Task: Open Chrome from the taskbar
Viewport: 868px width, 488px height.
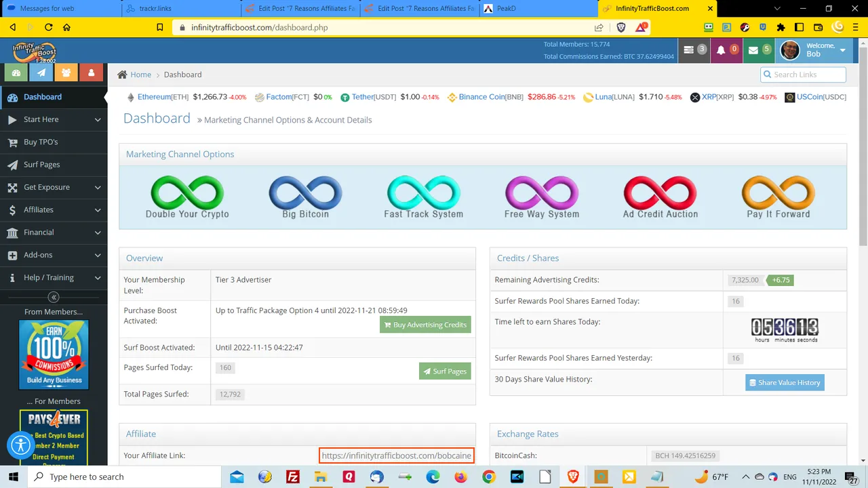Action: coord(489,477)
